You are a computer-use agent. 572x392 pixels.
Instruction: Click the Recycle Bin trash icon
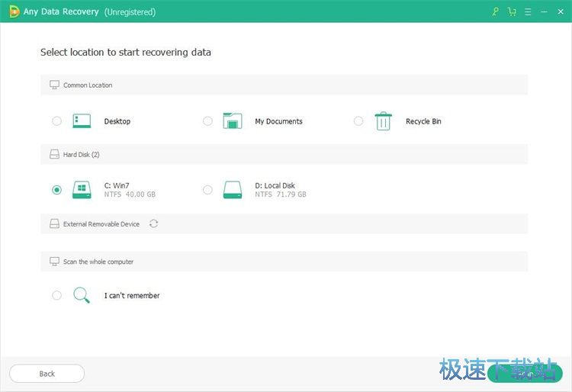383,121
